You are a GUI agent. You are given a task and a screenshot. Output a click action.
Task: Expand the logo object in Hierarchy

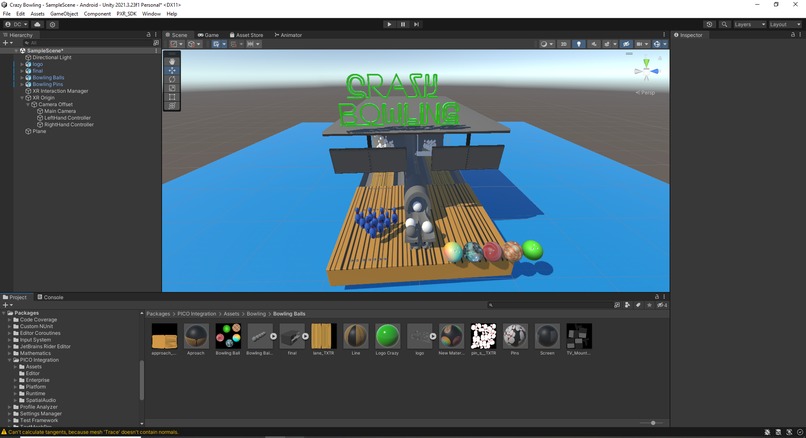[22, 64]
